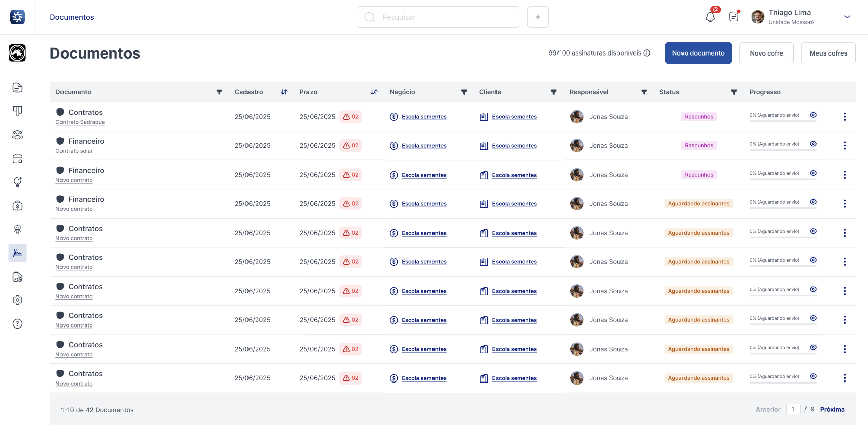Click the Meus cofres button

(828, 53)
